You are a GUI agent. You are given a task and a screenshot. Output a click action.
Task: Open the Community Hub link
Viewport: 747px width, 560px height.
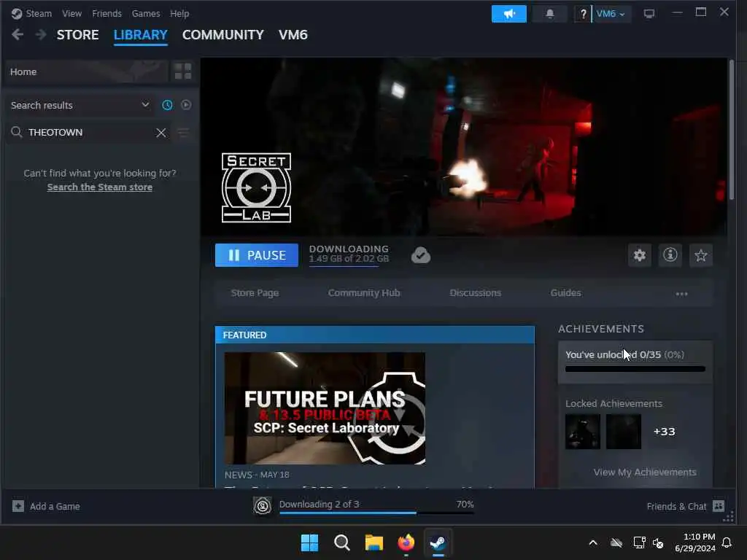coord(364,293)
